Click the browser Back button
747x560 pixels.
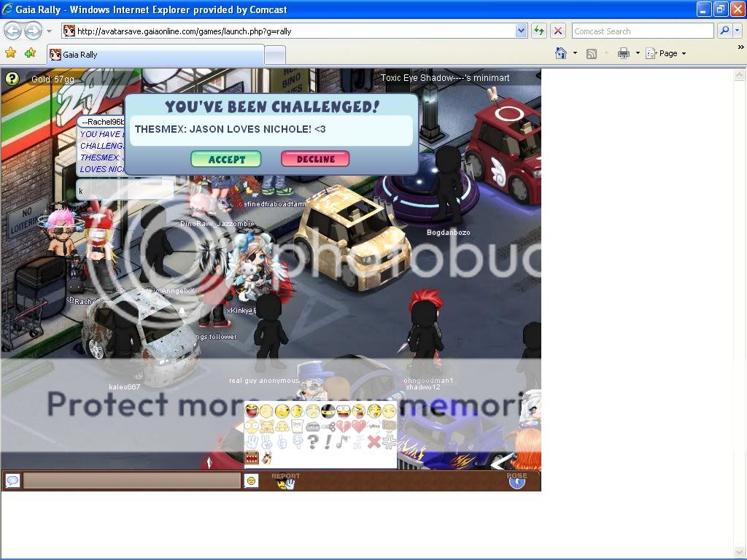(x=13, y=31)
